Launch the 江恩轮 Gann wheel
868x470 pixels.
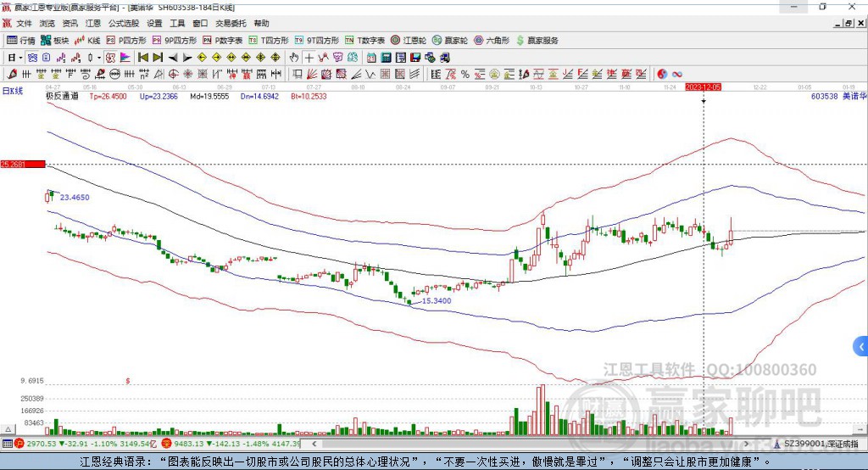[x=409, y=41]
